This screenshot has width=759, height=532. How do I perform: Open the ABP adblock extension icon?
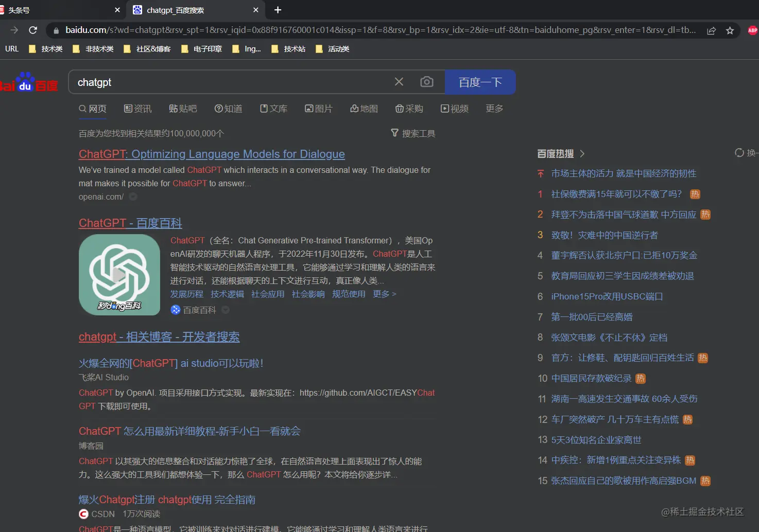pyautogui.click(x=752, y=30)
